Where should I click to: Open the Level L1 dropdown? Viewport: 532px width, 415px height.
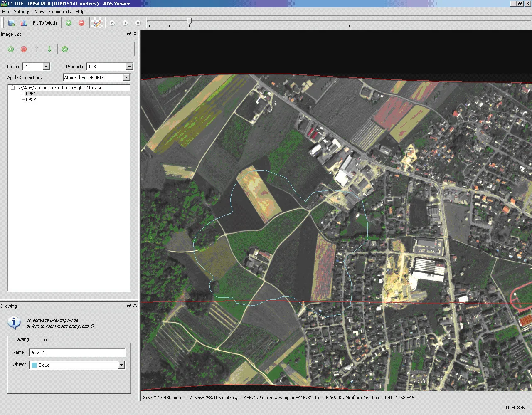[x=47, y=67]
